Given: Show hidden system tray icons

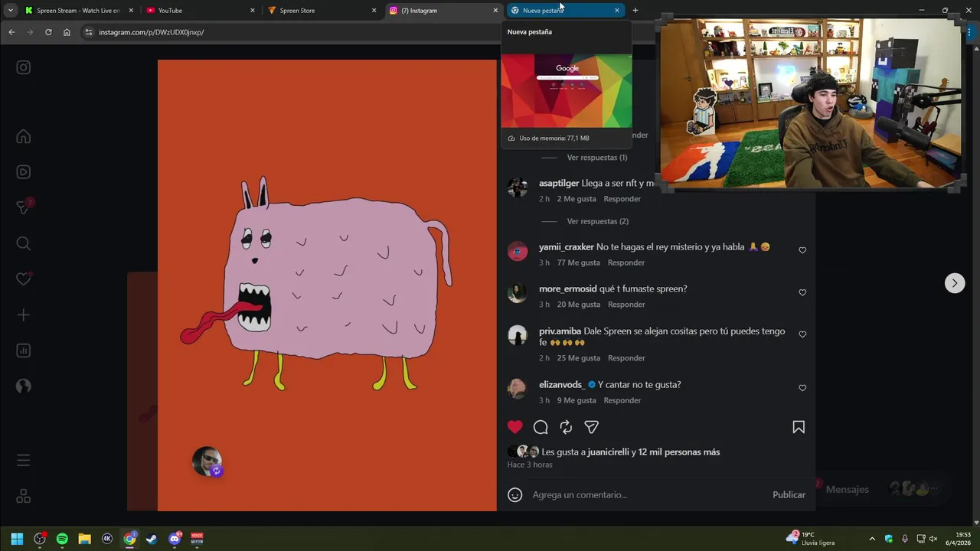Looking at the screenshot, I should 871,539.
